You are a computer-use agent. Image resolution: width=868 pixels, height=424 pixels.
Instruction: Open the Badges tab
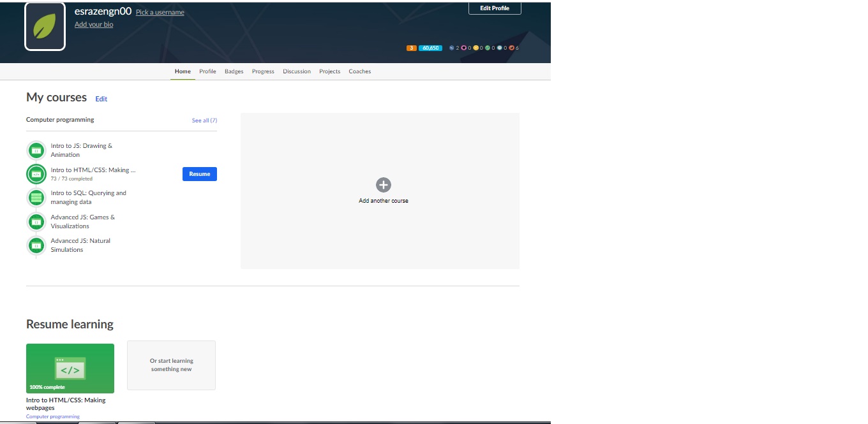234,71
